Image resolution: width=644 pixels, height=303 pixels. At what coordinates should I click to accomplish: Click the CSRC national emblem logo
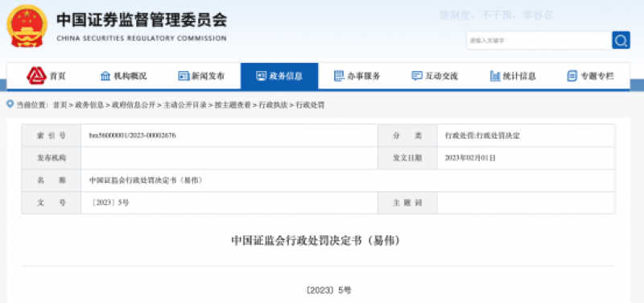point(27,26)
